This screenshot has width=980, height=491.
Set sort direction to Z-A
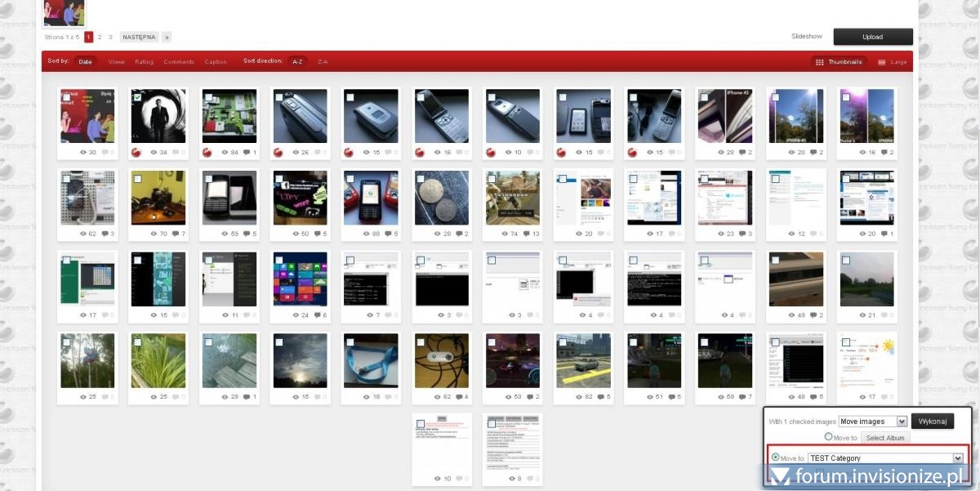click(x=323, y=61)
